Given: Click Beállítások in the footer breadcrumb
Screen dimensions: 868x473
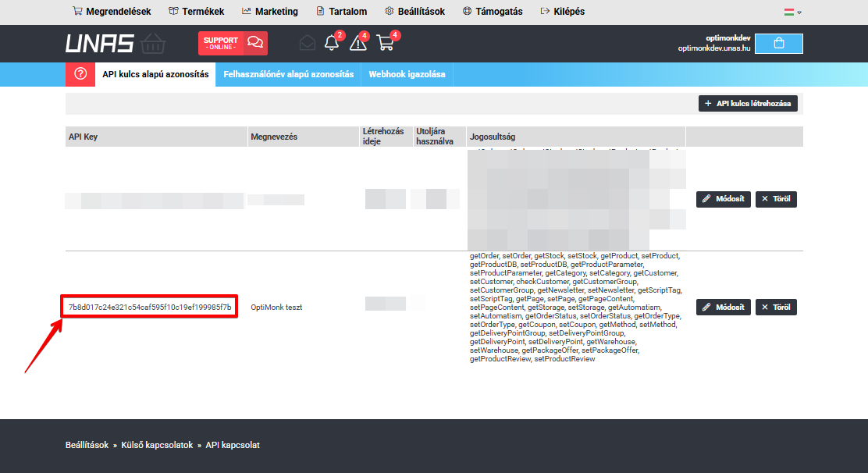Looking at the screenshot, I should [87, 445].
